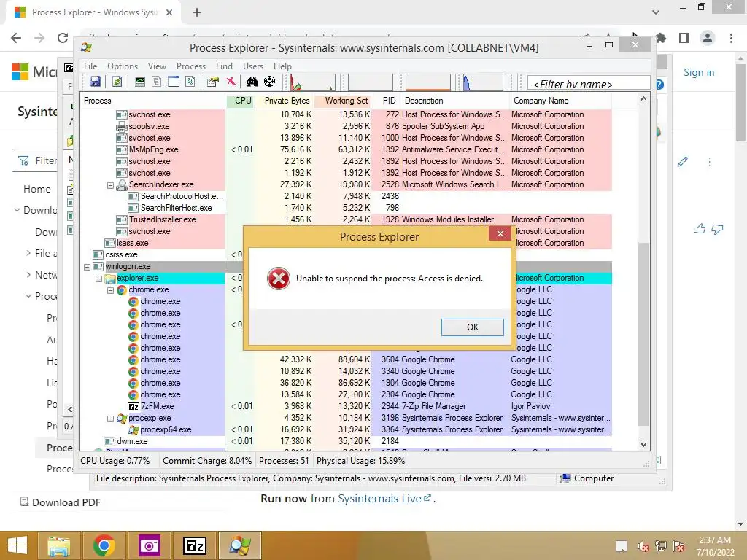Click the Process Explorer title bar icon
The width and height of the screenshot is (747, 560).
87,47
